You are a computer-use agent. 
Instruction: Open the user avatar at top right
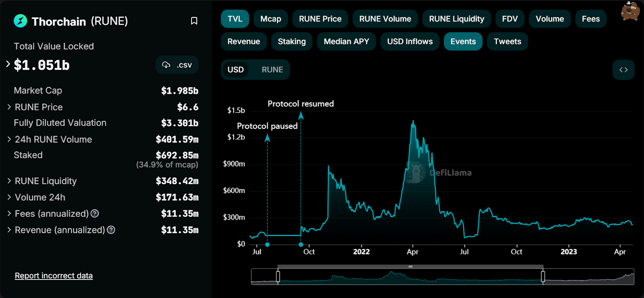(x=630, y=11)
